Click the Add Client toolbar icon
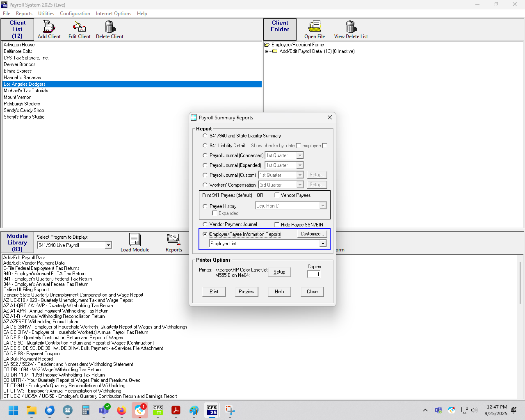The width and height of the screenshot is (525, 420). pyautogui.click(x=49, y=27)
